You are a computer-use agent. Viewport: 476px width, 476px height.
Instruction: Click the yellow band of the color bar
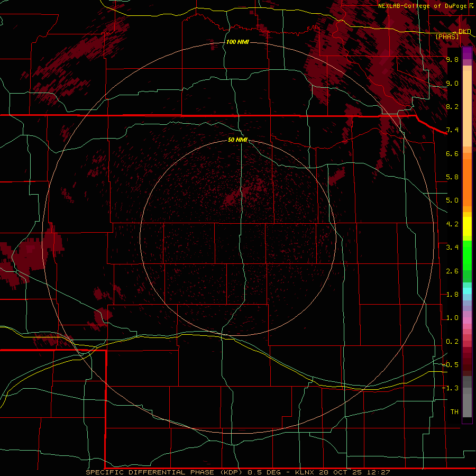pos(467,226)
